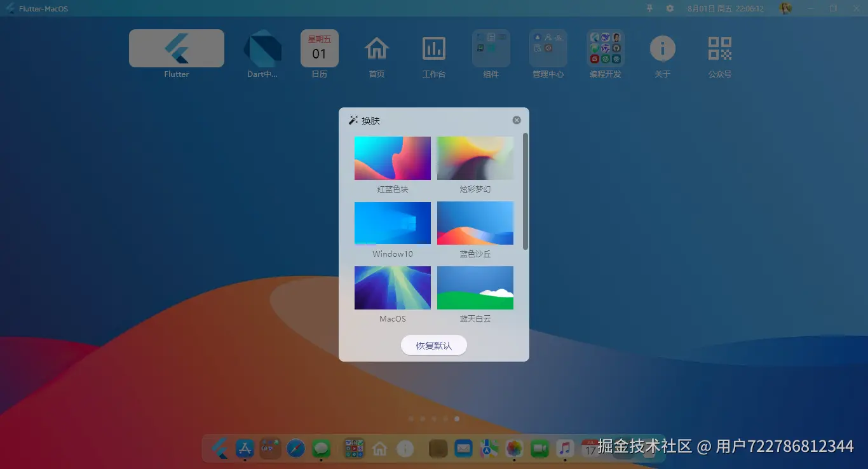
Task: Launch the Dart app from the desktop
Action: pos(262,48)
